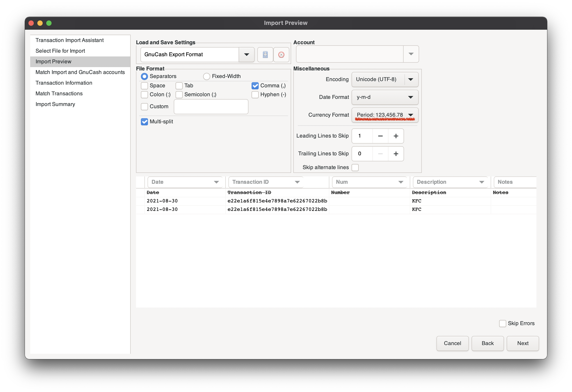Open the Date Format dropdown
Viewport: 572px width, 392px height.
click(x=410, y=97)
